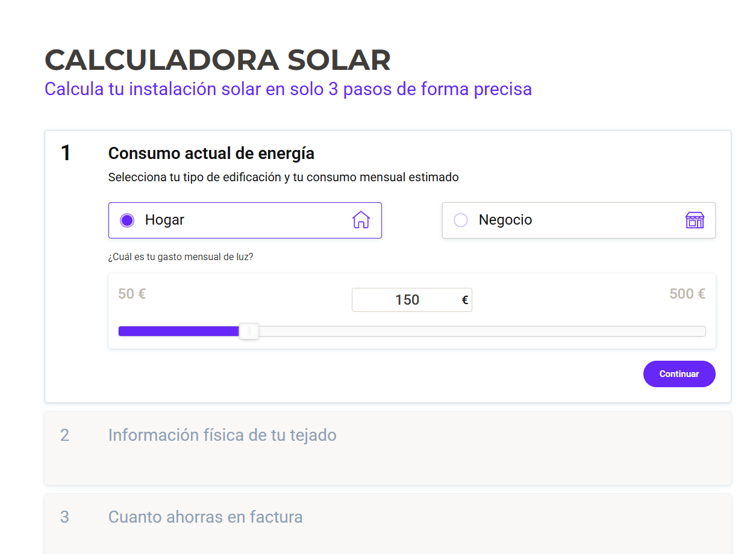Click the store icon in Negocio option

click(695, 220)
